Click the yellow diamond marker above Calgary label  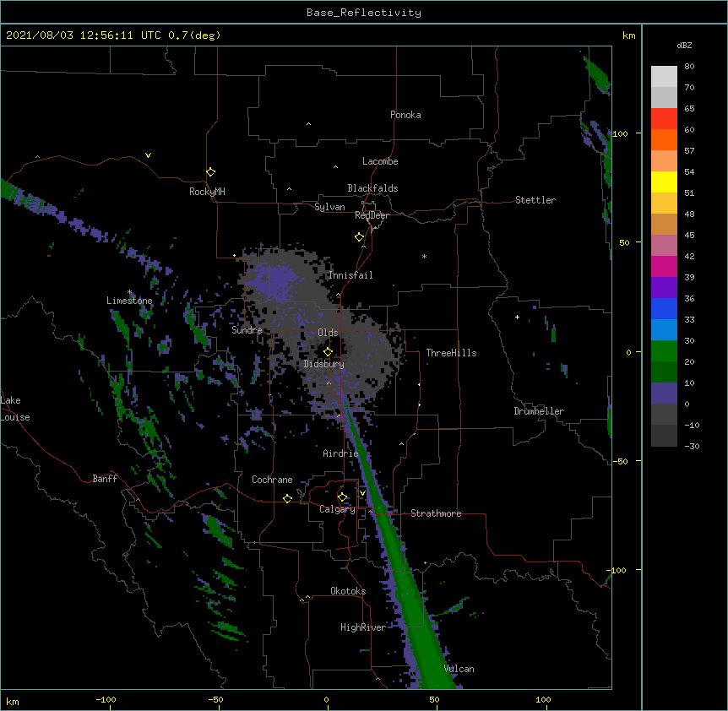(342, 497)
